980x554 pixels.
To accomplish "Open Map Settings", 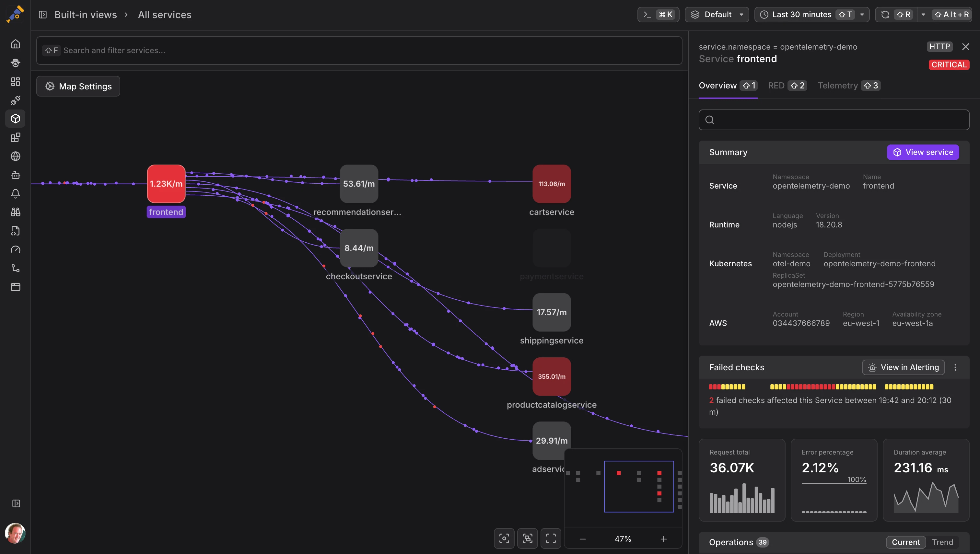I will [x=78, y=86].
